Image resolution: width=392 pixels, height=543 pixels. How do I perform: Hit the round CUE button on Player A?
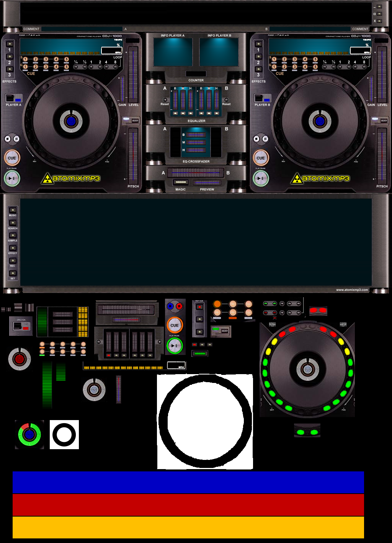[x=12, y=158]
